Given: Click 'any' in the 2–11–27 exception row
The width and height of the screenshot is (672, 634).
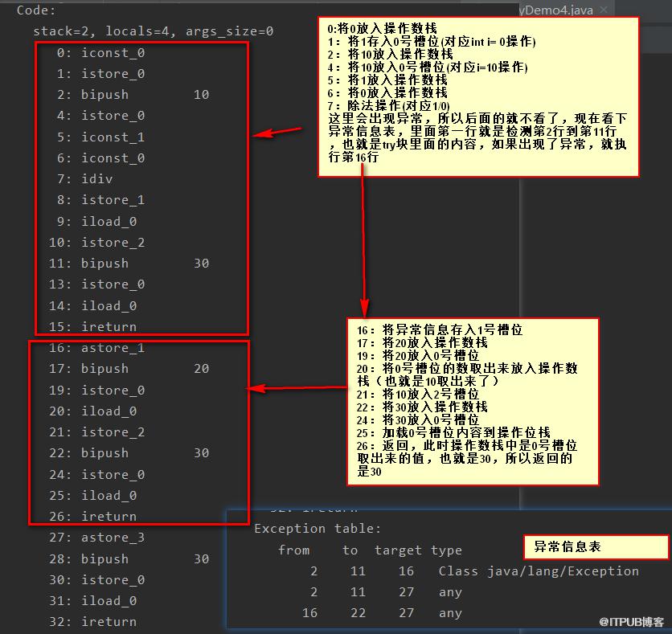Looking at the screenshot, I should click(450, 592).
